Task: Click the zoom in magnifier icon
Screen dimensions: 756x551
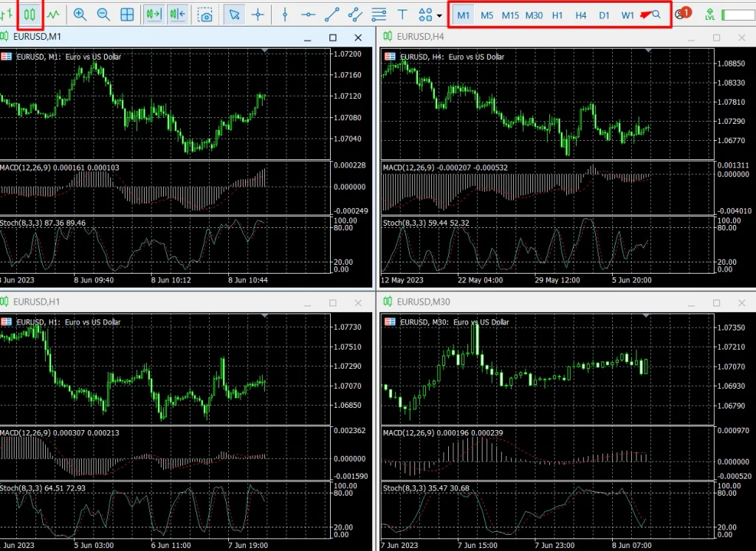Action: pos(80,15)
